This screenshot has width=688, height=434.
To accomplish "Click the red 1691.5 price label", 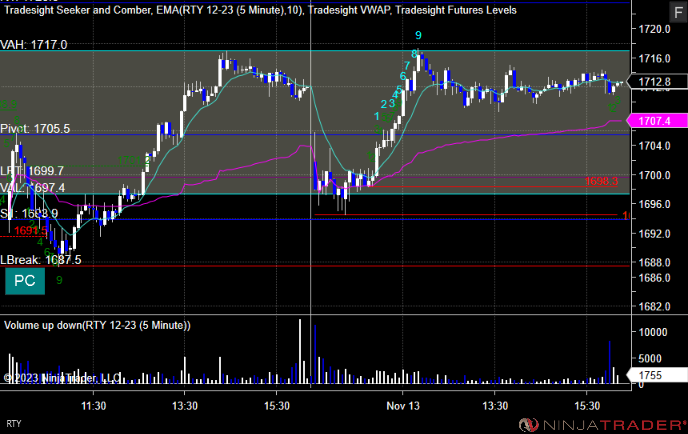I will click(x=30, y=230).
